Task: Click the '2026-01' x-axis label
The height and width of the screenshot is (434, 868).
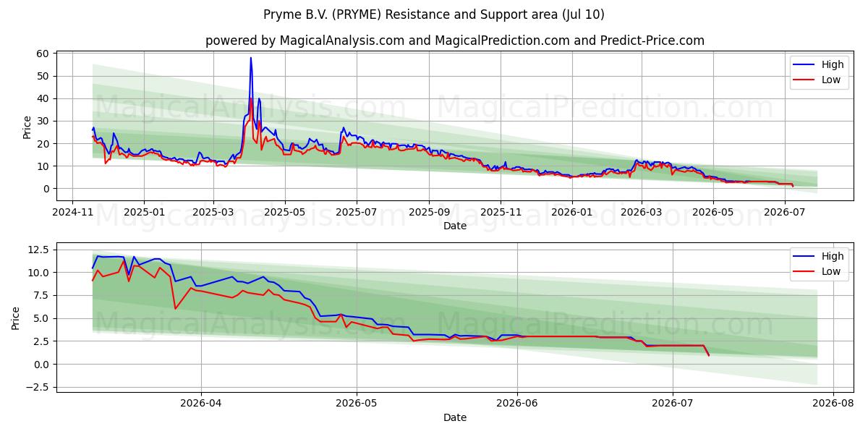Action: (x=572, y=213)
